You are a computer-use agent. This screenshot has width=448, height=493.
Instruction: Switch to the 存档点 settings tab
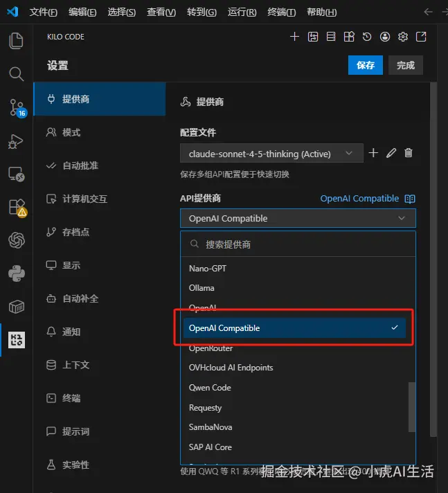pyautogui.click(x=99, y=232)
